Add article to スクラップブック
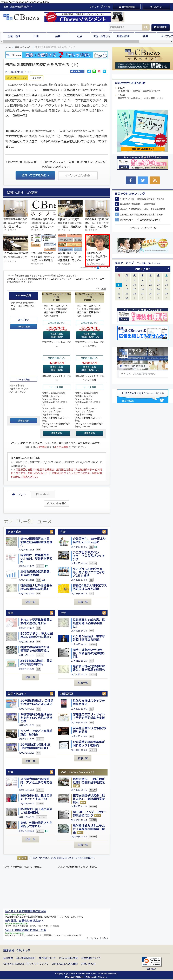 (17, 78)
